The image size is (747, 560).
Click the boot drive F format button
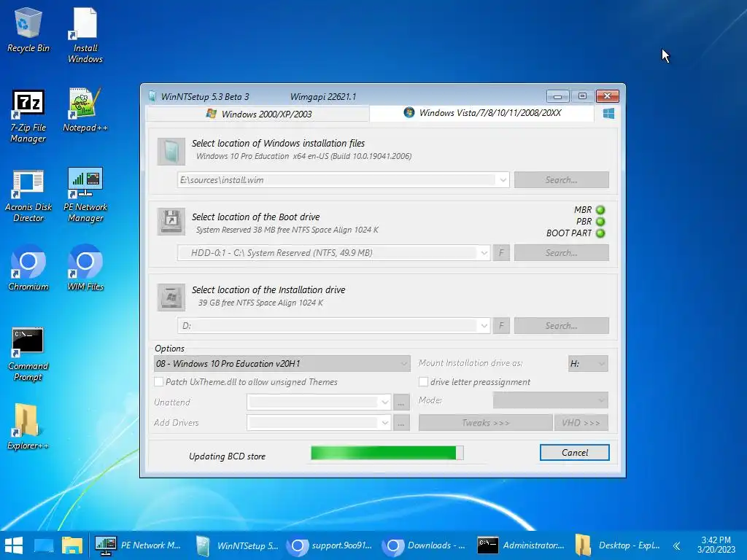pyautogui.click(x=501, y=253)
